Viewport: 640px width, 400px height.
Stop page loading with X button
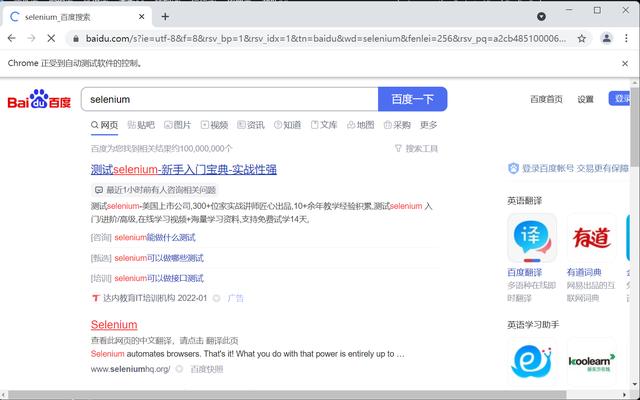point(51,38)
